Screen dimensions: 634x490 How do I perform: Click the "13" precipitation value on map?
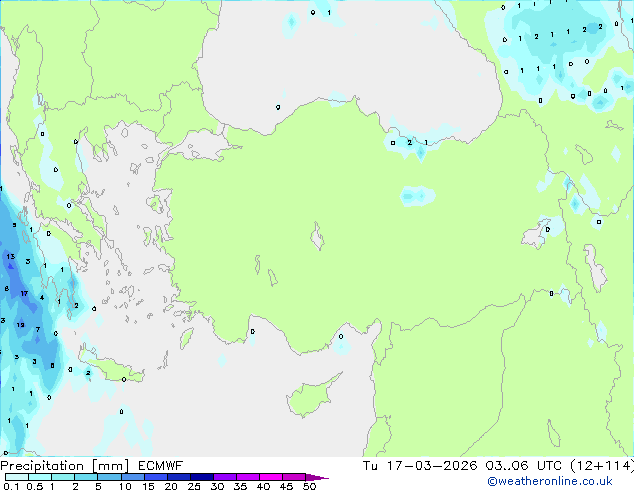pos(11,256)
